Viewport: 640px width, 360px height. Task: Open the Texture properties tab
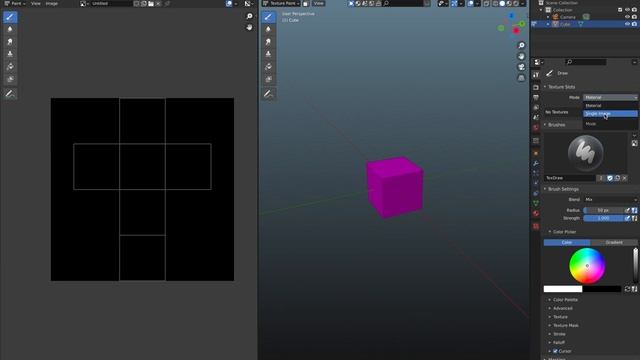pos(536,226)
